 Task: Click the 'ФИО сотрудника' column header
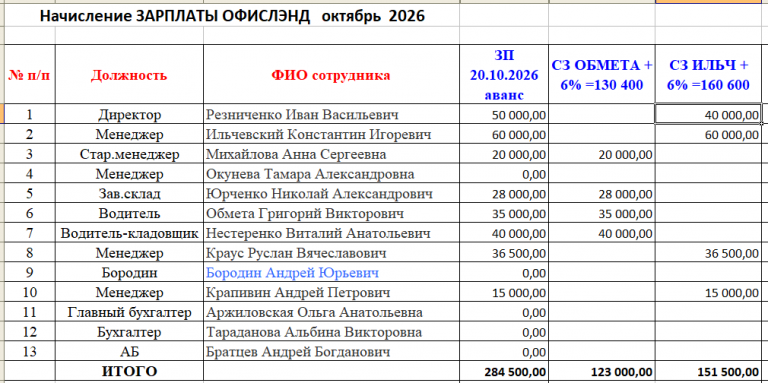tap(331, 75)
